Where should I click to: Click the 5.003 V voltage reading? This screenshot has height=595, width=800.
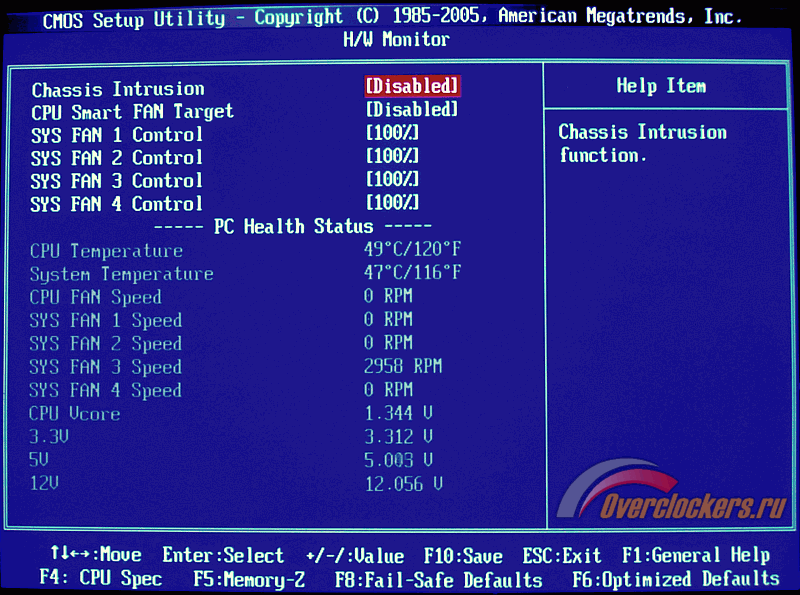click(398, 460)
